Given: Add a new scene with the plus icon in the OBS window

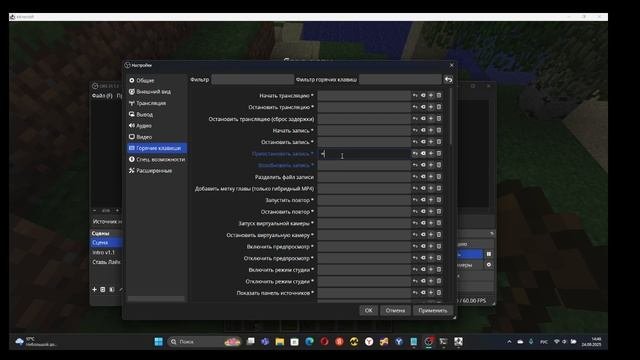Looking at the screenshot, I should (x=94, y=289).
